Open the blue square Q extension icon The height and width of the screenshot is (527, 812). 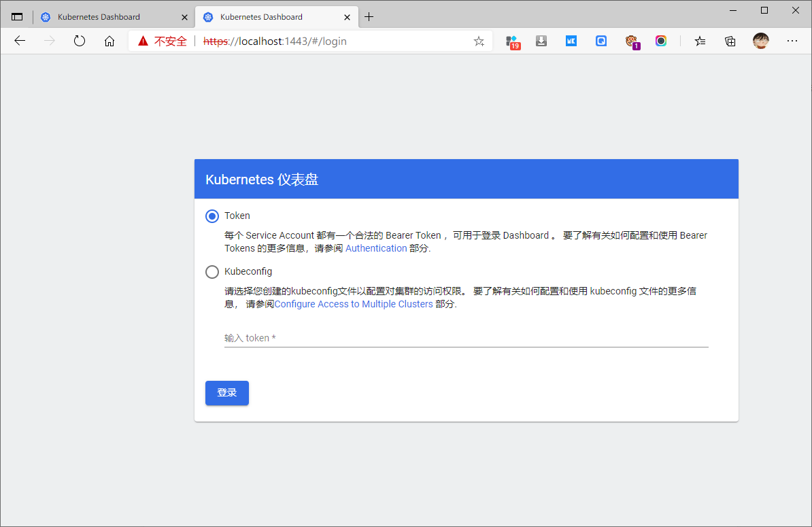(x=601, y=41)
